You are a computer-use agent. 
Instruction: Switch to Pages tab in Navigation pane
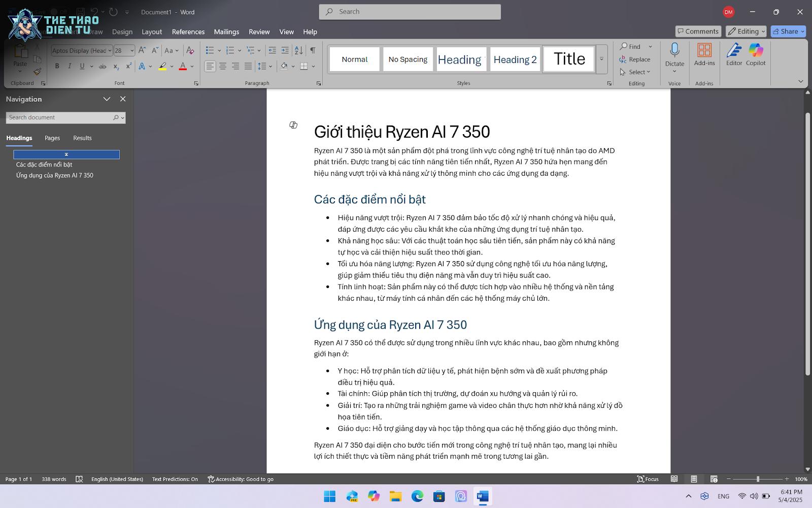tap(52, 138)
